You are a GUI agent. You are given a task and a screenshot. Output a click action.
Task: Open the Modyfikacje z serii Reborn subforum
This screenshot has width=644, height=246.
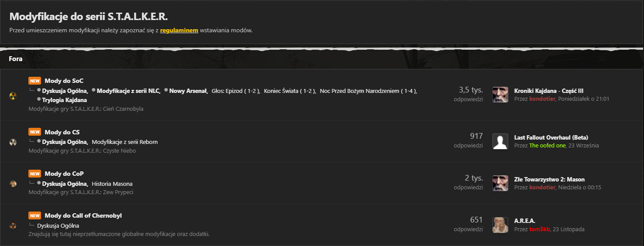(x=125, y=142)
